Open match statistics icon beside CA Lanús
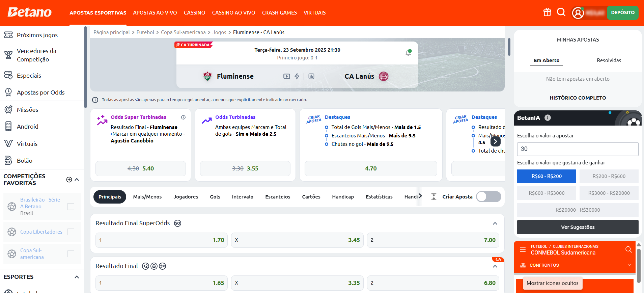 311,76
